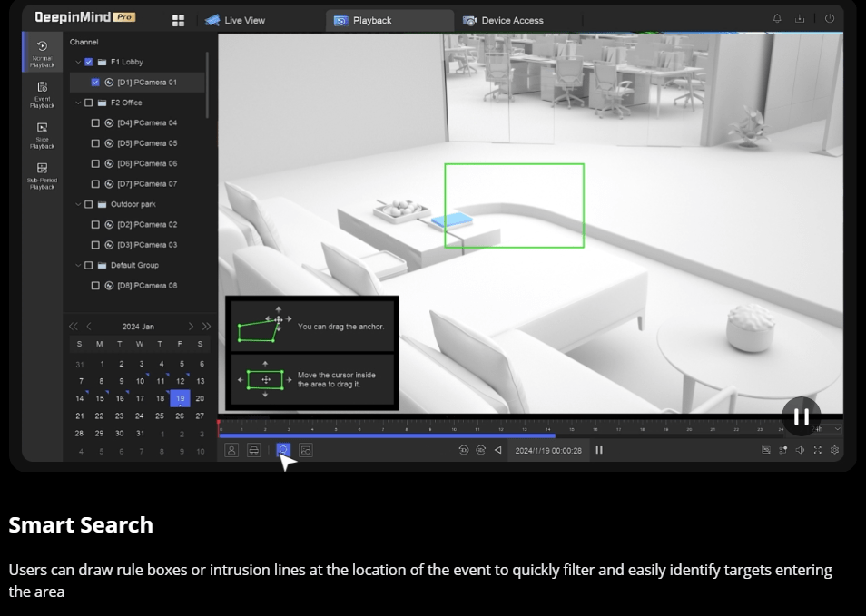Viewport: 866px width, 616px height.
Task: Check the [D4]IPCamera 04 checkbox
Action: 95,123
